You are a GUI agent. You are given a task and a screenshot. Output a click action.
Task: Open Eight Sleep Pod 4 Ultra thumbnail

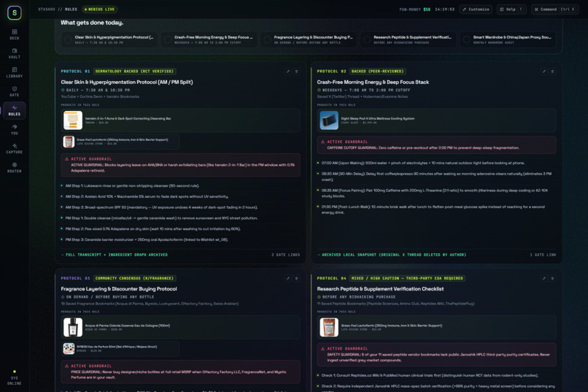329,120
